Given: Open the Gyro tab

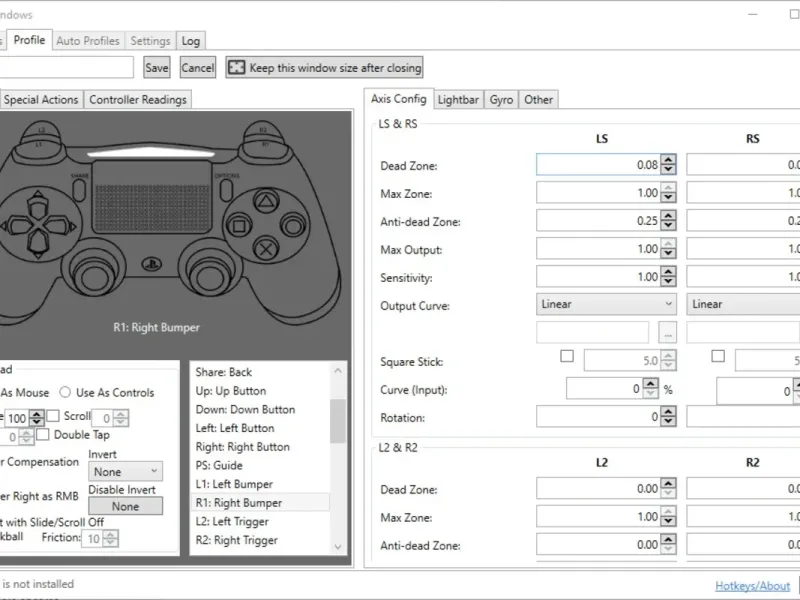Looking at the screenshot, I should [501, 99].
